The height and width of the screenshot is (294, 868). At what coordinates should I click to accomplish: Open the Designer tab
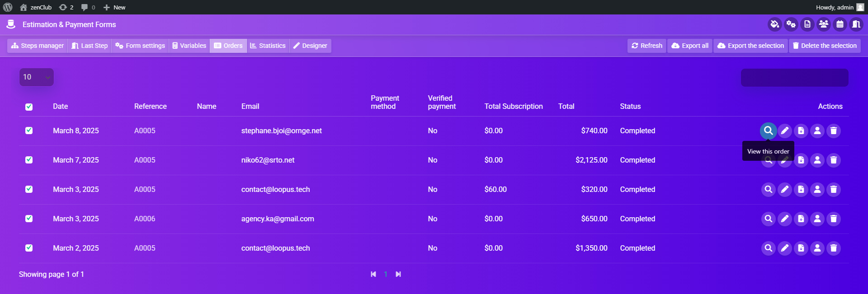pos(310,46)
